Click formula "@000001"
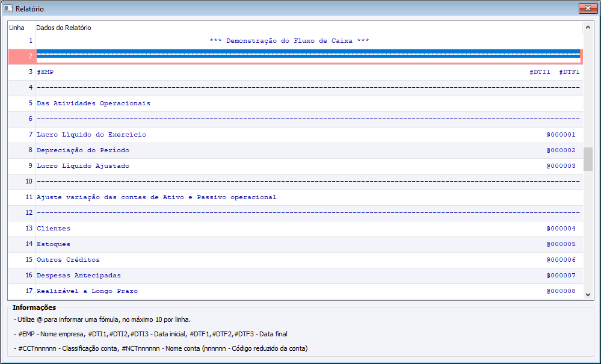Image resolution: width=601 pixels, height=364 pixels. coord(561,135)
